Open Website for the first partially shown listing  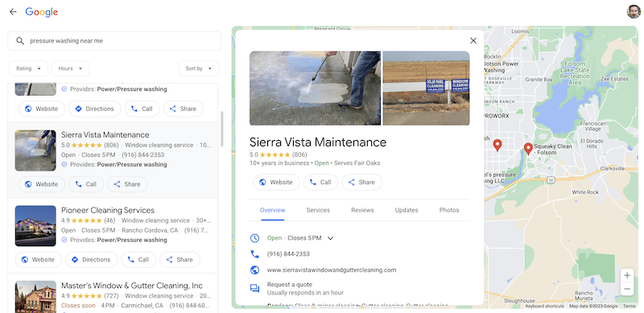point(42,109)
